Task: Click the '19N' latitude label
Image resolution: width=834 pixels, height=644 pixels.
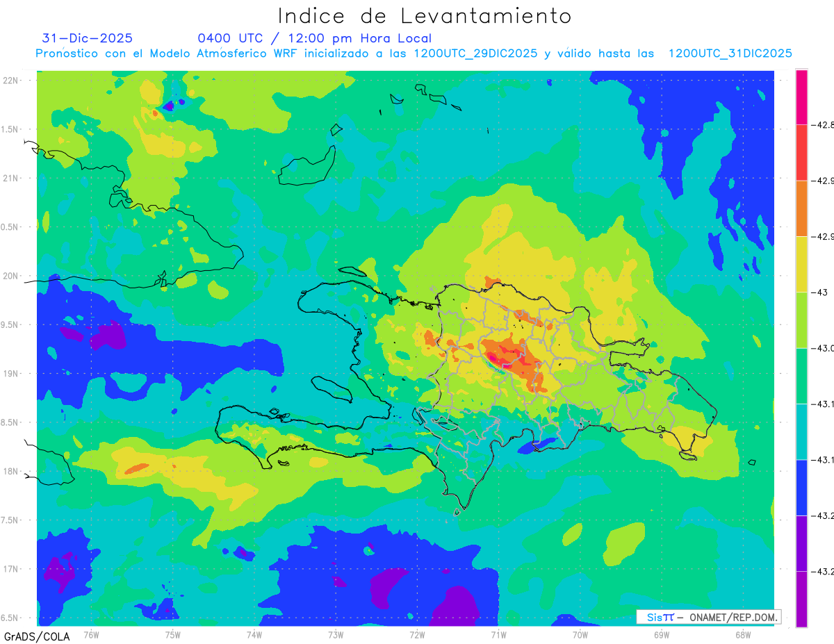Action: coord(12,374)
